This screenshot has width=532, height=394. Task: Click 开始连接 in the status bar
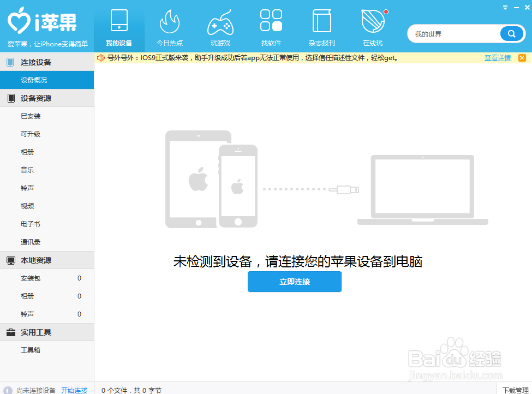click(x=74, y=389)
